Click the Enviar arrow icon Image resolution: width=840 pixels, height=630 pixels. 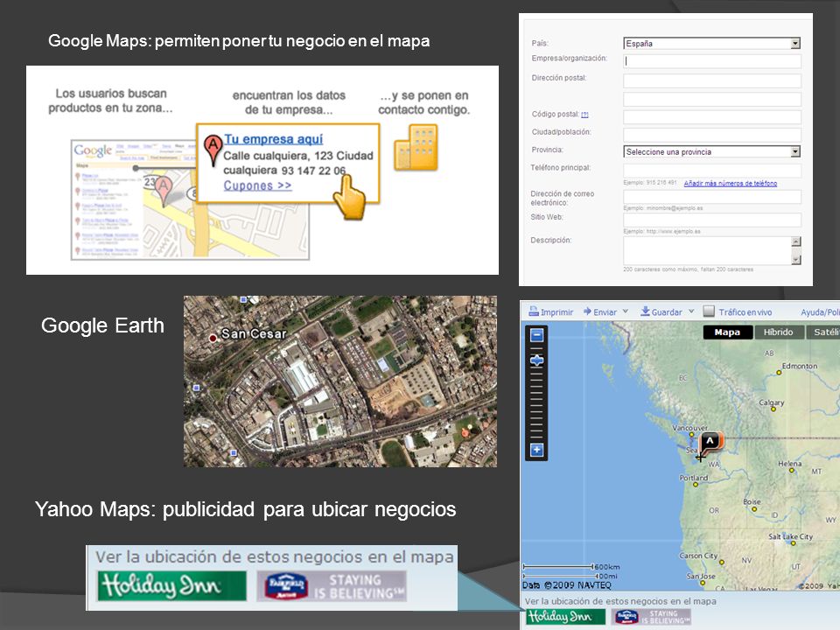point(587,311)
